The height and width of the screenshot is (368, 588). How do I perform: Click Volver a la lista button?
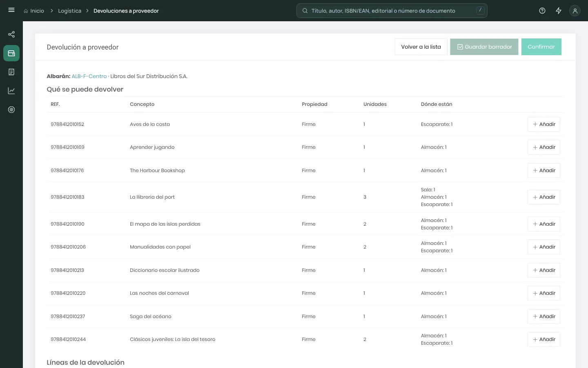point(421,47)
